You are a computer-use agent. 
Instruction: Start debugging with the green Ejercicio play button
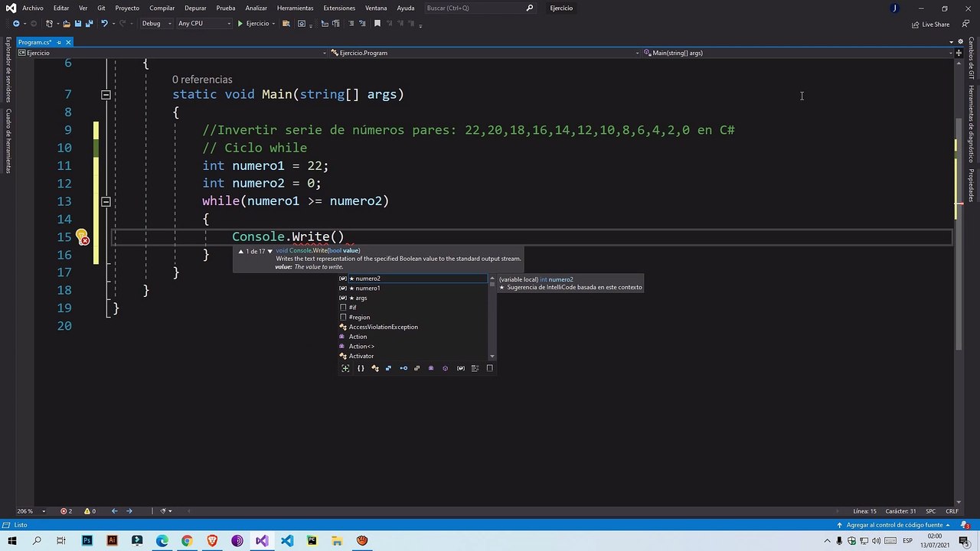click(x=254, y=24)
